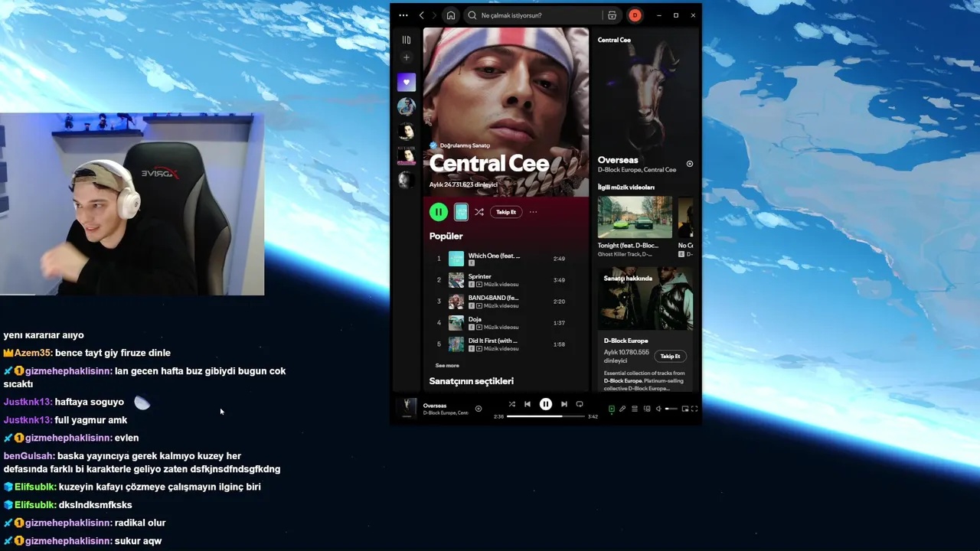
Task: Open Spotify Home via house icon
Action: coord(451,15)
